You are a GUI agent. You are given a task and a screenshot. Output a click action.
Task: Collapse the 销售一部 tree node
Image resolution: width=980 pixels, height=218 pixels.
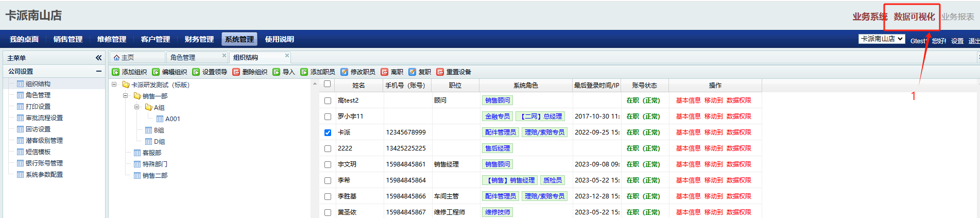pos(126,96)
